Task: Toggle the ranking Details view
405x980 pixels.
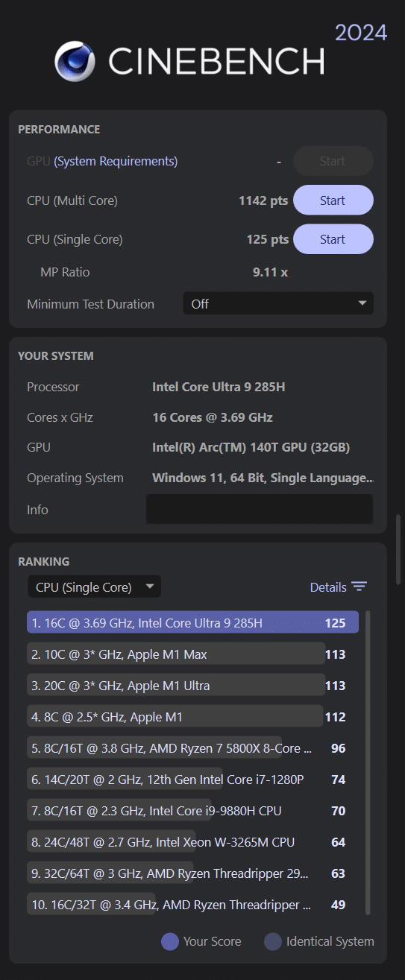Action: (x=338, y=587)
